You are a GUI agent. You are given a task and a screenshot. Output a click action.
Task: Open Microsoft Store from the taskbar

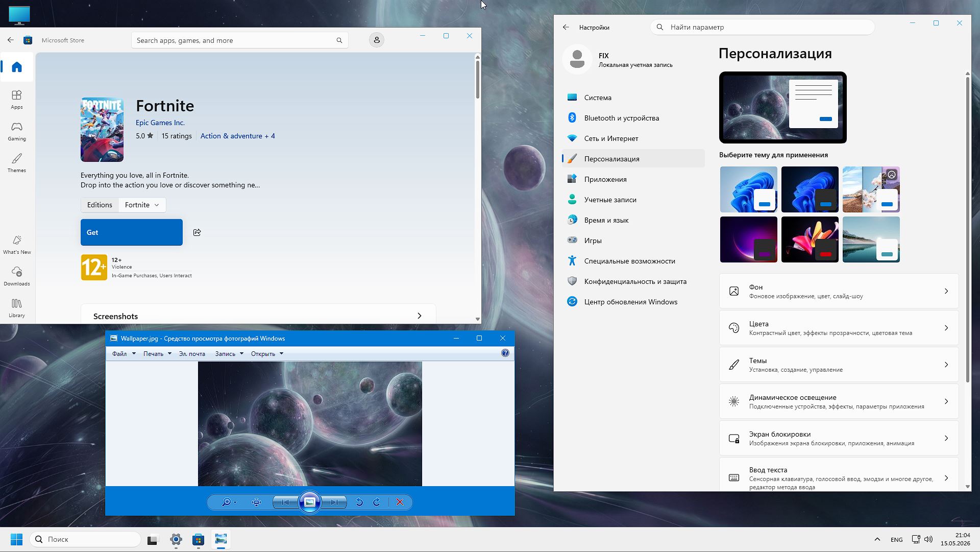pos(199,540)
